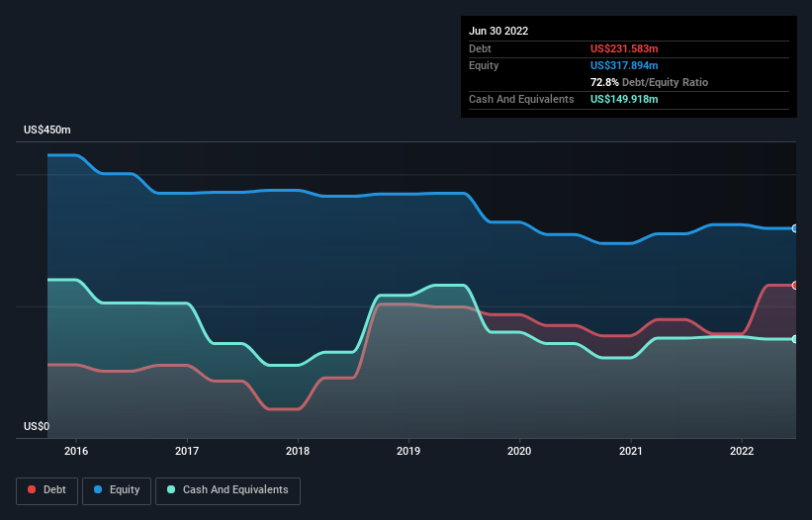This screenshot has height=520, width=812.
Task: Click the 2018 axis label
Action: pyautogui.click(x=298, y=451)
